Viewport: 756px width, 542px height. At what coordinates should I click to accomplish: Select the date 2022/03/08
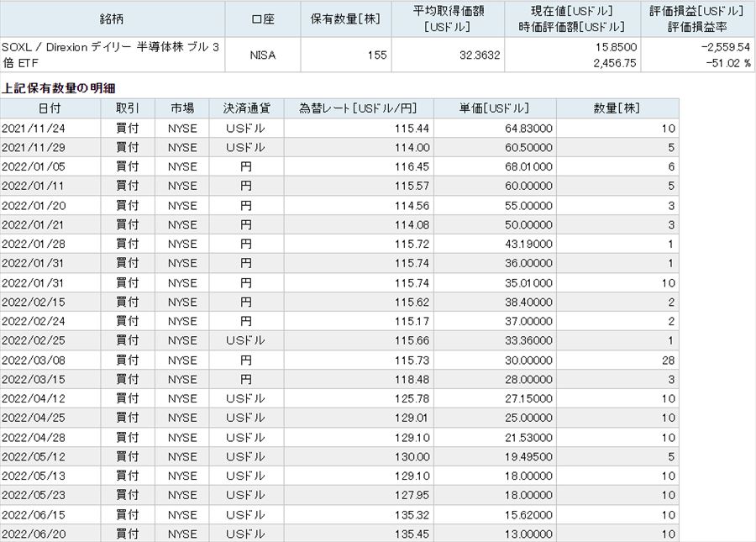34,360
